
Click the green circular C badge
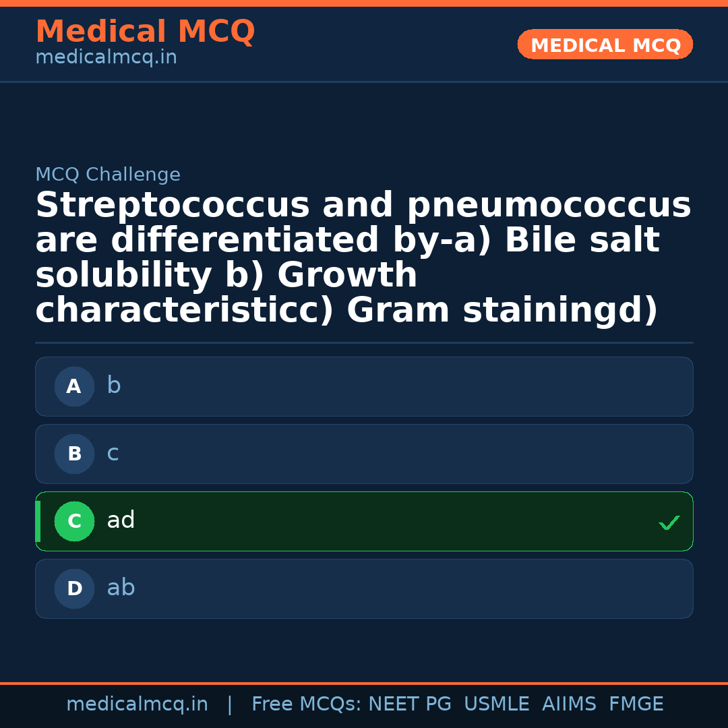tap(74, 522)
